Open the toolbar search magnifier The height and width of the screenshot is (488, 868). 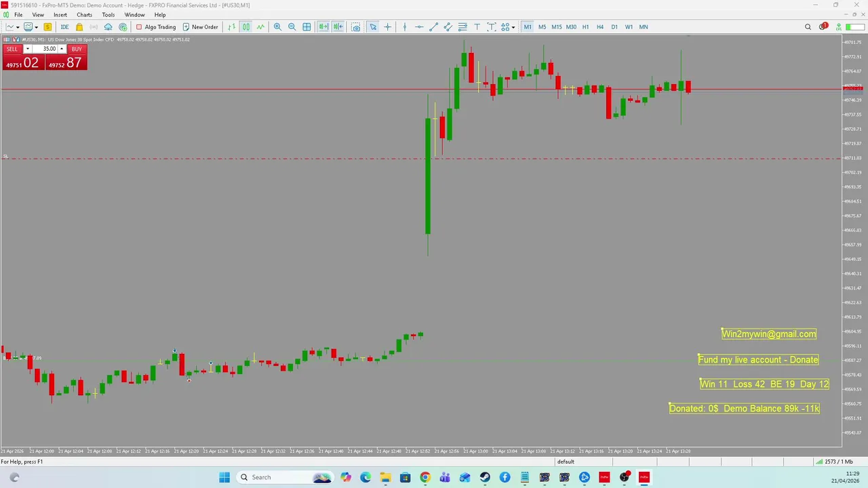[808, 27]
